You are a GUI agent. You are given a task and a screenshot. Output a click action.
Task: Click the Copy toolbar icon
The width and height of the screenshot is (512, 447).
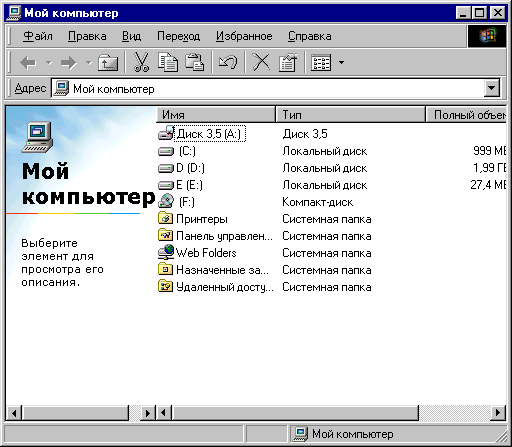point(168,62)
